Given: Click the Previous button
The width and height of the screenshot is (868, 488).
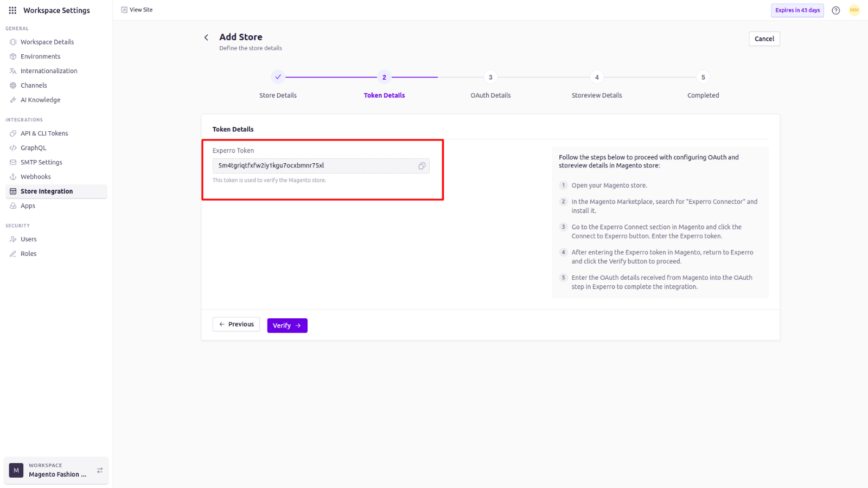Looking at the screenshot, I should tap(236, 324).
